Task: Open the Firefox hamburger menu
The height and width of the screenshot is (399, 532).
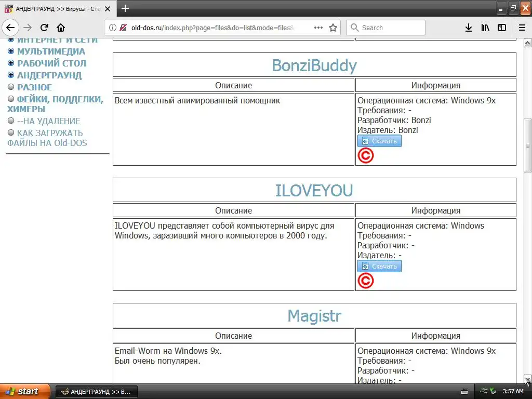Action: (x=522, y=28)
